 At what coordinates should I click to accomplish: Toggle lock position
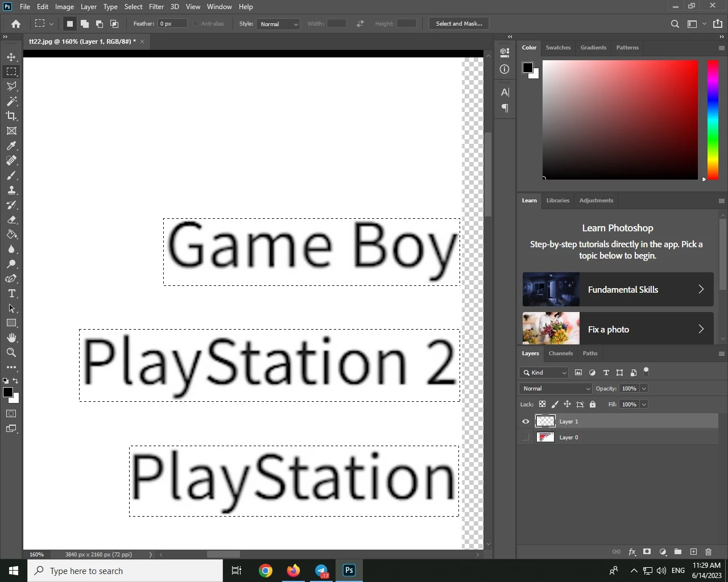[x=567, y=405]
